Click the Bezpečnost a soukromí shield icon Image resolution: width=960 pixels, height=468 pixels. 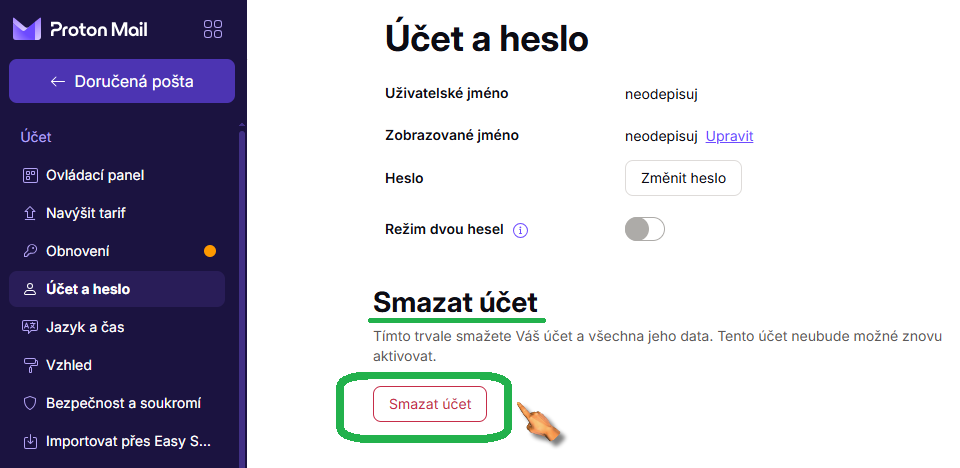coord(30,403)
